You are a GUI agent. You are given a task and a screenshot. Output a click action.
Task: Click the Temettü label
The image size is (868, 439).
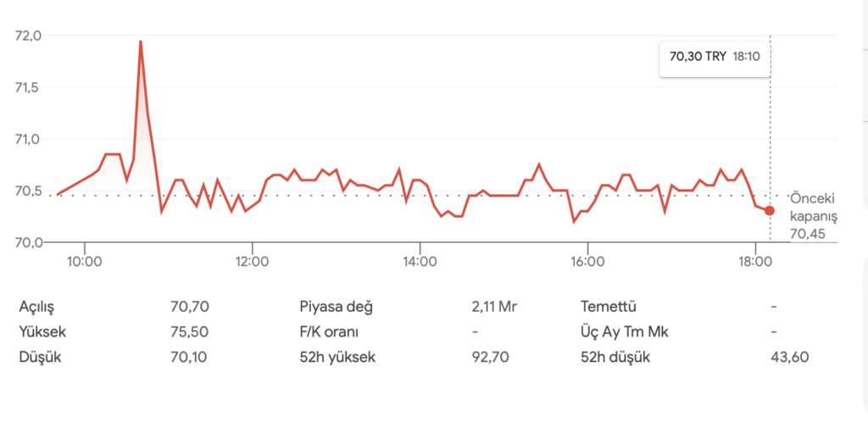coord(609,307)
